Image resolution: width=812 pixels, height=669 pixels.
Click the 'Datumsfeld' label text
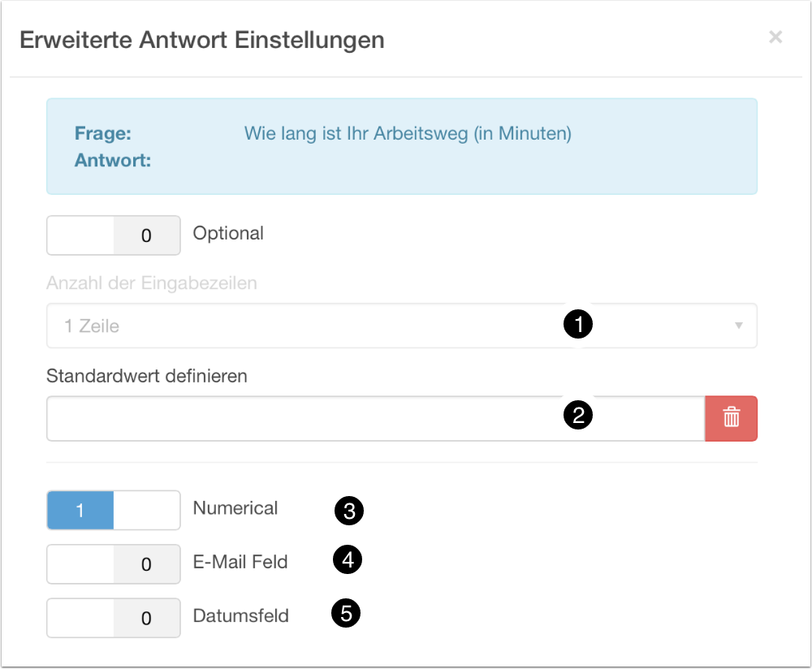241,615
